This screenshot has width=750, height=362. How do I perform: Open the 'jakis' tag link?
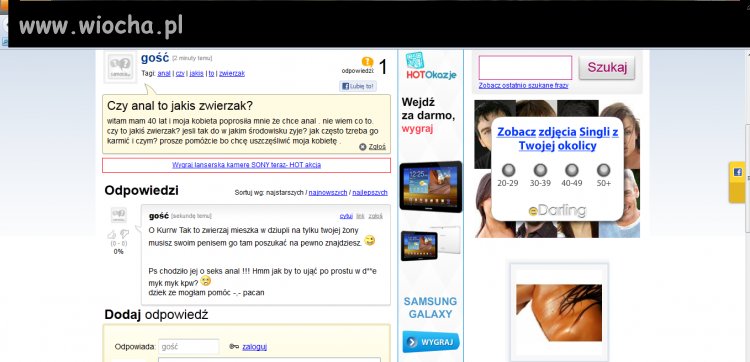(196, 74)
